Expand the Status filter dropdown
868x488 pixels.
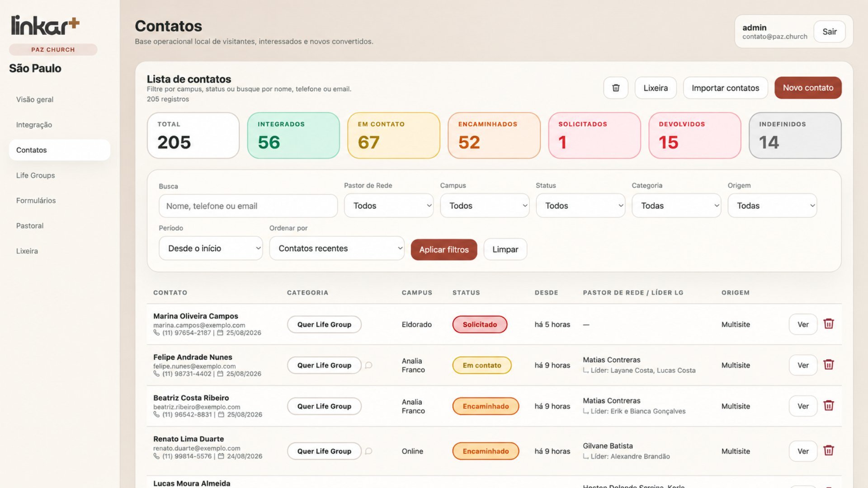[x=580, y=206]
